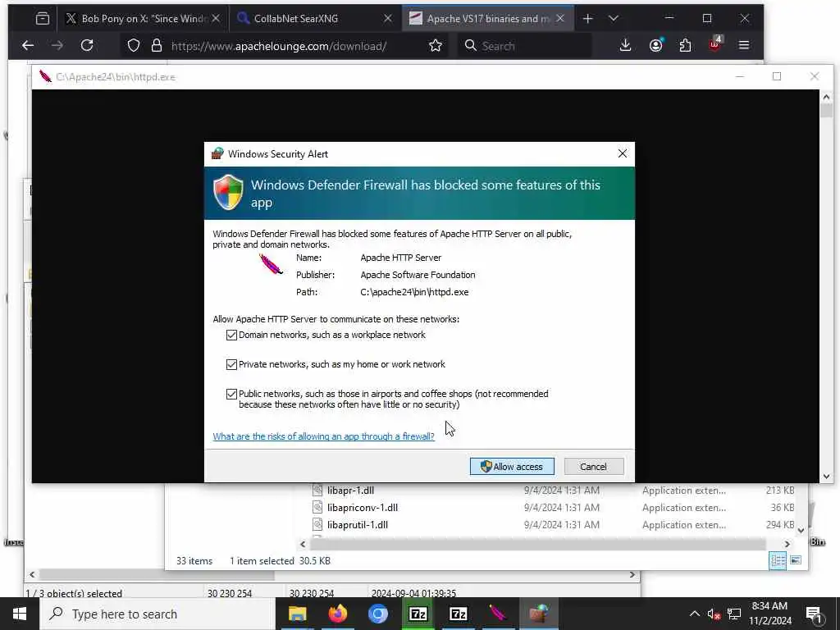The height and width of the screenshot is (630, 840).
Task: Select libapr-1.dll file in Explorer
Action: point(350,491)
